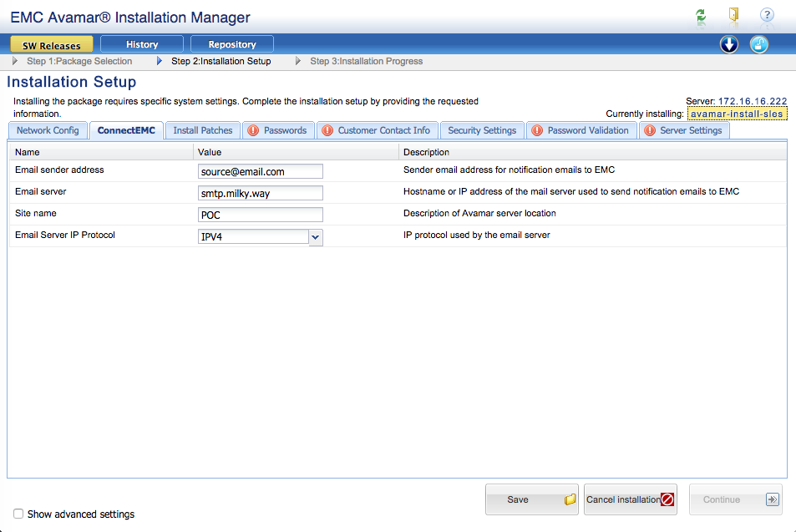
Task: Click the Site name input field
Action: tap(261, 215)
